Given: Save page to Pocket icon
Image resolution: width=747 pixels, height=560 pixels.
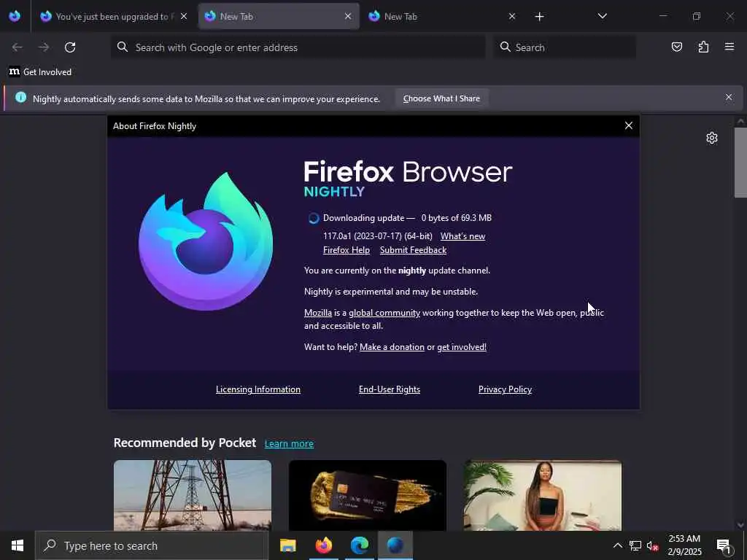Looking at the screenshot, I should pyautogui.click(x=676, y=47).
